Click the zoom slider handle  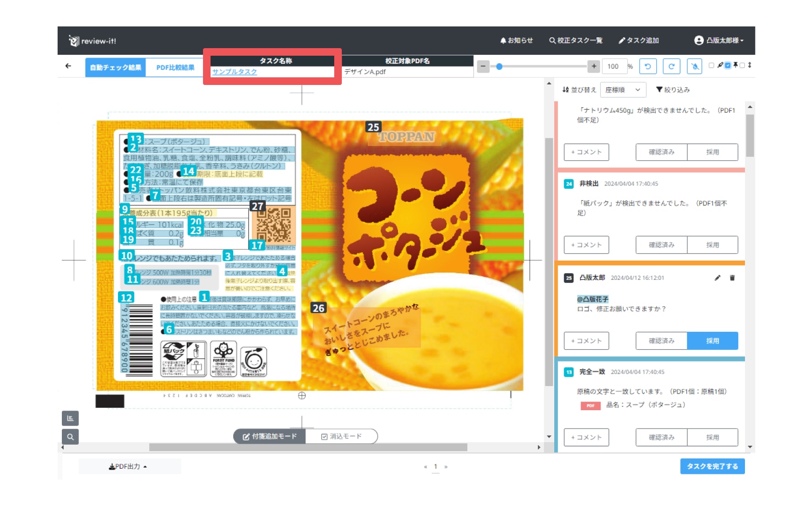tap(499, 67)
